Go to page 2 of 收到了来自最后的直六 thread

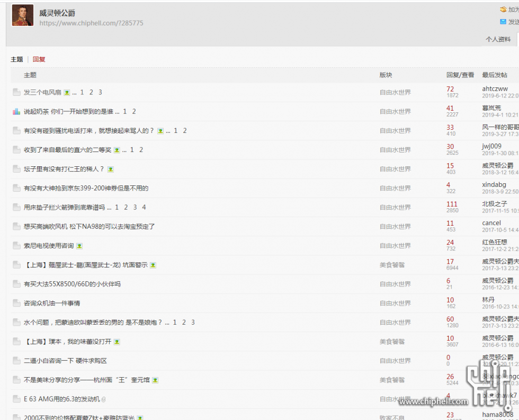point(141,150)
